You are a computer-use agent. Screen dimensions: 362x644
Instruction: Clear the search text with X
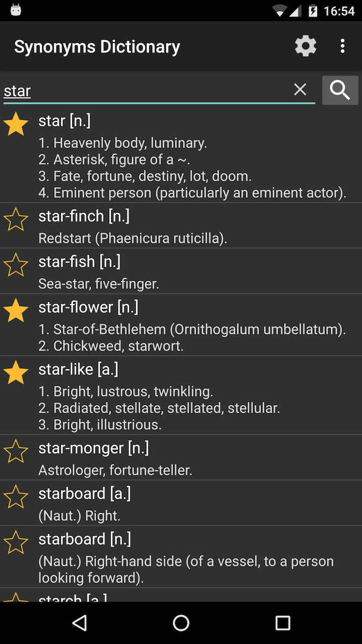(x=300, y=90)
